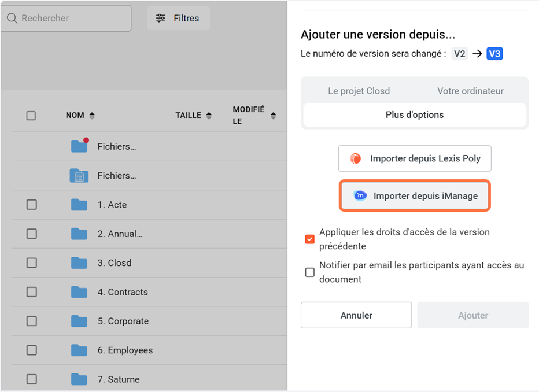
Task: Click the magnifier icon in the Rechercher field
Action: 12,19
